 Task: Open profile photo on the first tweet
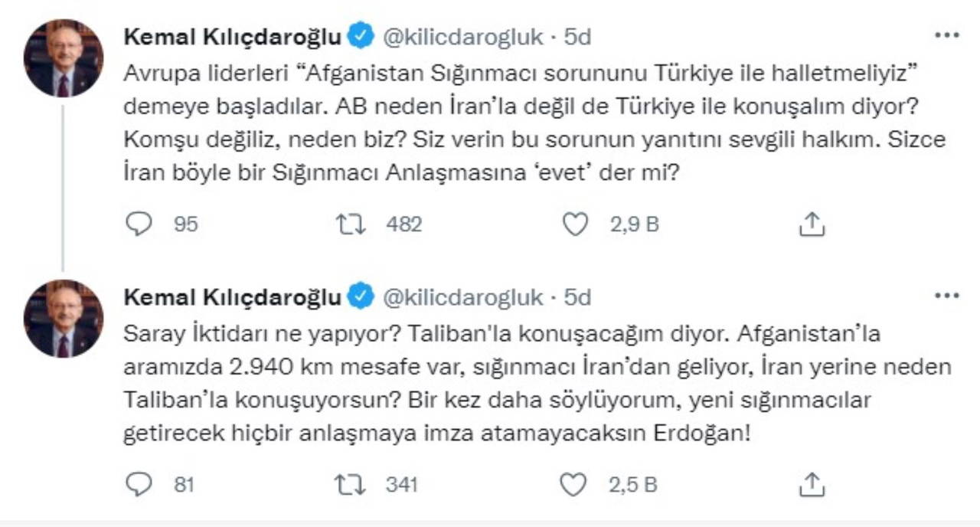point(64,58)
